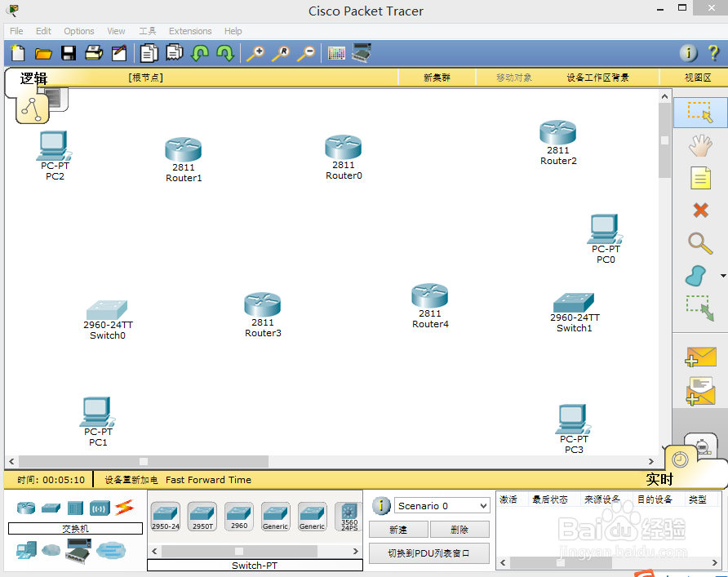Select the Routers device category icon
728x577 pixels.
click(26, 508)
